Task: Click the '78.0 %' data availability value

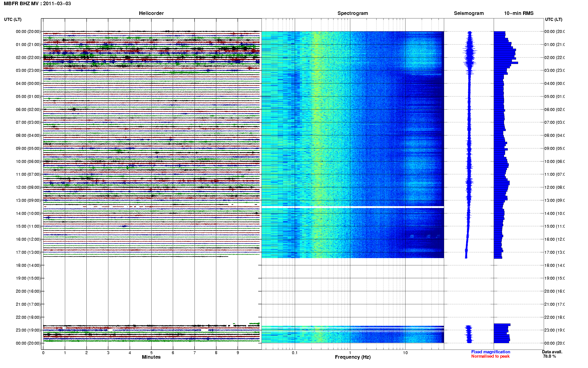Action: 549,356
